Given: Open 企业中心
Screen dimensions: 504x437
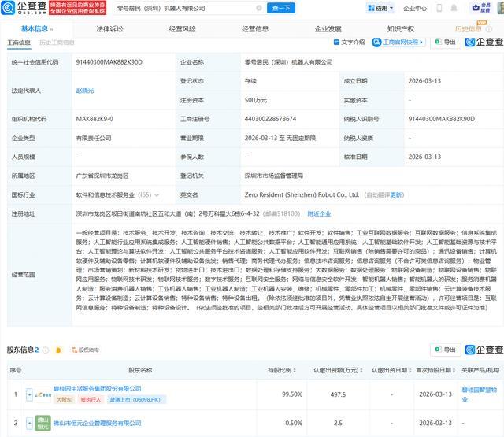Looking at the screenshot, I should 415,9.
